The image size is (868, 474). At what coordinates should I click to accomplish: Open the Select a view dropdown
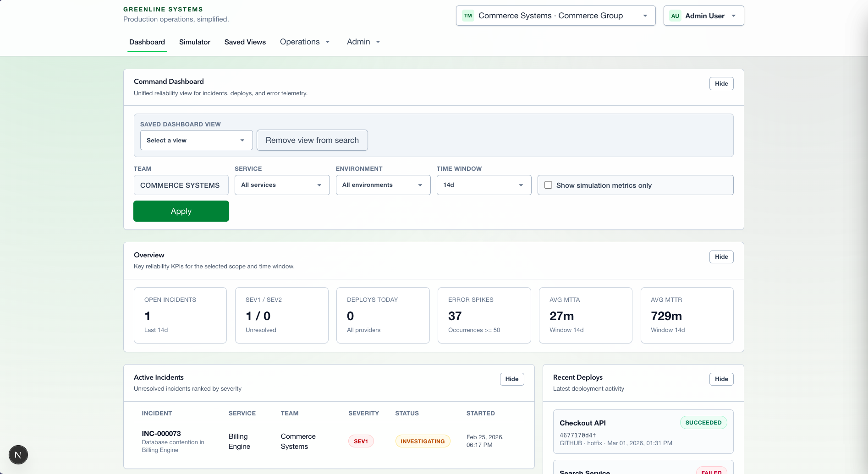click(x=196, y=140)
